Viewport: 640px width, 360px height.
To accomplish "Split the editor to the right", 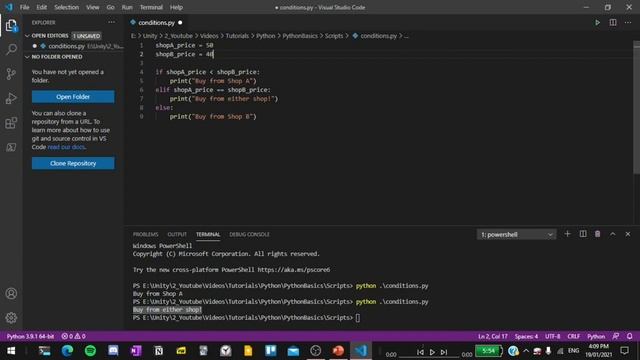I will coord(613,22).
